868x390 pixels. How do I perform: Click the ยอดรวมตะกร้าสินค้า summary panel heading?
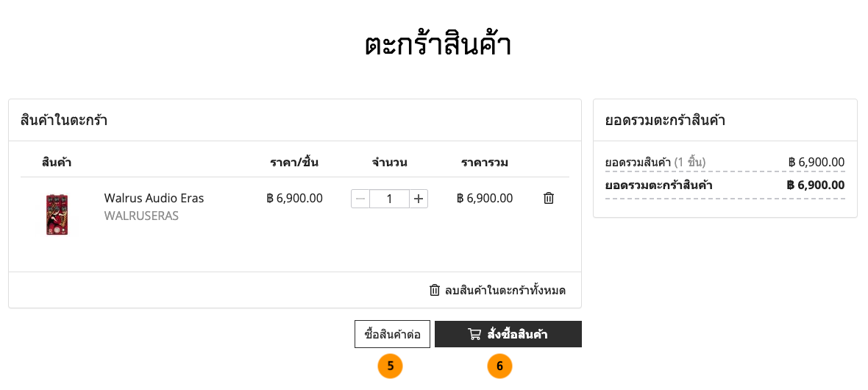665,120
